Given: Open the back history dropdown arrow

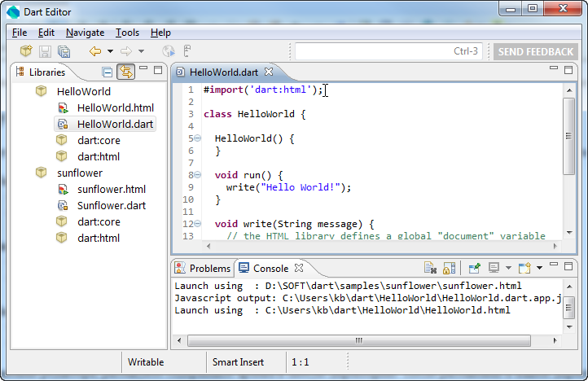Looking at the screenshot, I should [110, 51].
